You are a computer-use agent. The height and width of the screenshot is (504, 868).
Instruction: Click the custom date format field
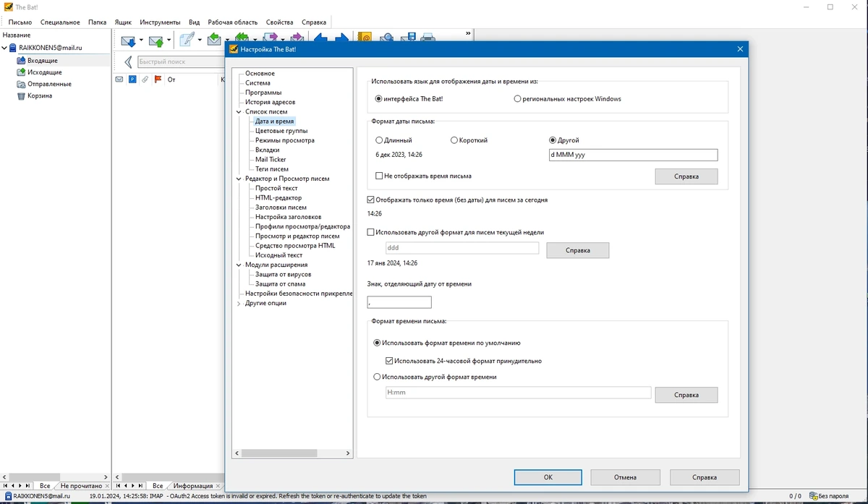pyautogui.click(x=633, y=155)
